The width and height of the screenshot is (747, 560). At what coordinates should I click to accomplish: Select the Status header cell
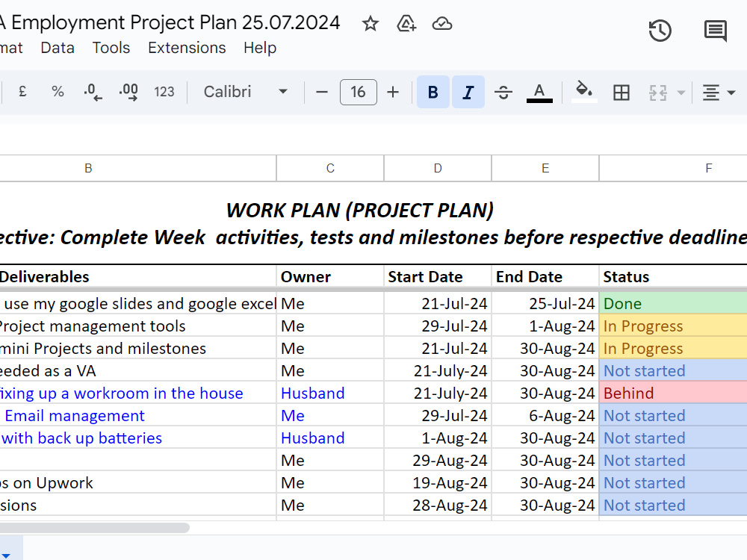coord(673,277)
